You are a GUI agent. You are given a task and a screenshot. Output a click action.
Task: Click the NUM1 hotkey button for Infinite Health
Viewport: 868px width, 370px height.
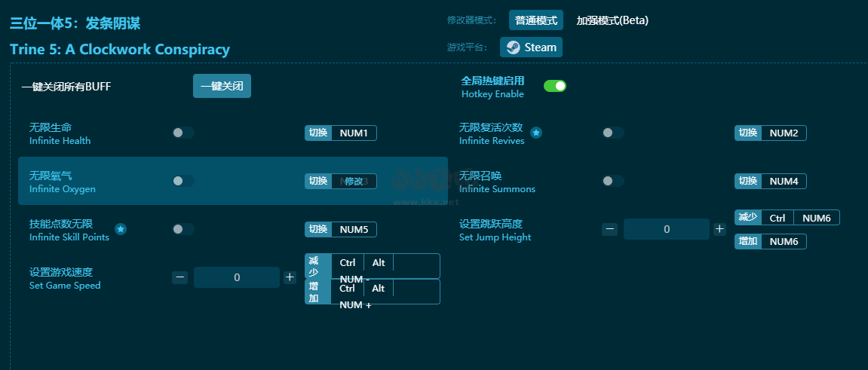354,133
